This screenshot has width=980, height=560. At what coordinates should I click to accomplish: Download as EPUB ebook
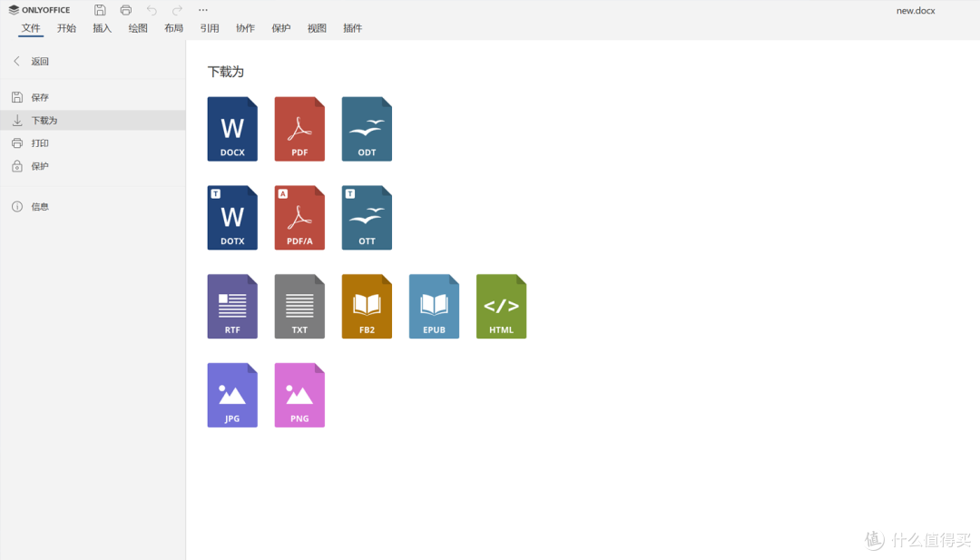point(434,306)
